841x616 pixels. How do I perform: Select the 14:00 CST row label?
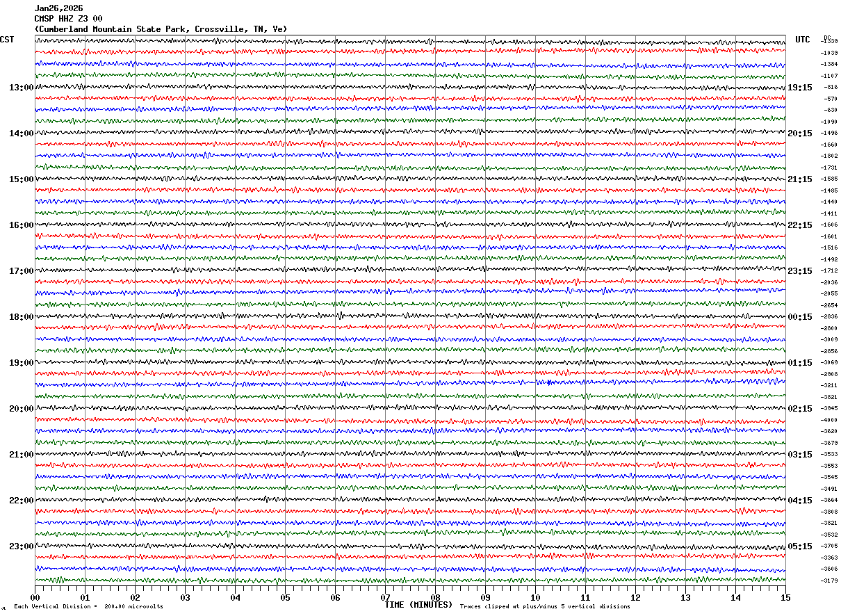pos(21,133)
